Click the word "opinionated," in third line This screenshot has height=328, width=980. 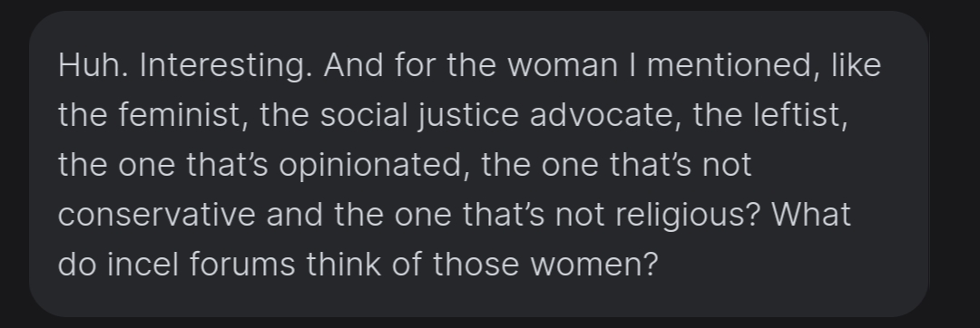point(375,166)
